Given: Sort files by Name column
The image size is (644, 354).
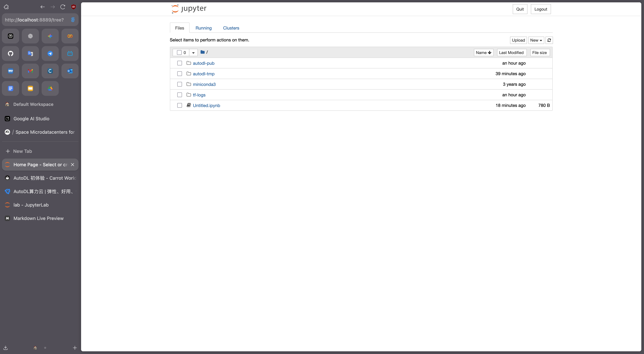Looking at the screenshot, I should [483, 53].
